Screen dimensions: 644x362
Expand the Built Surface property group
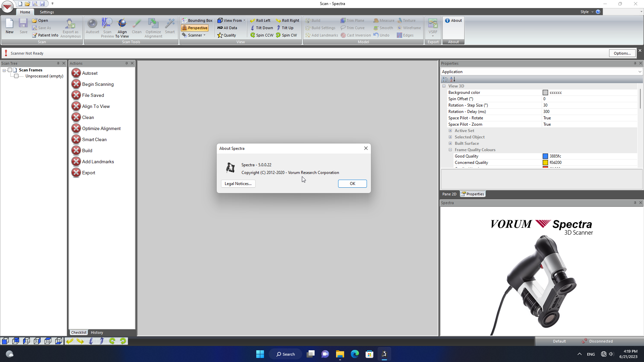click(x=450, y=143)
